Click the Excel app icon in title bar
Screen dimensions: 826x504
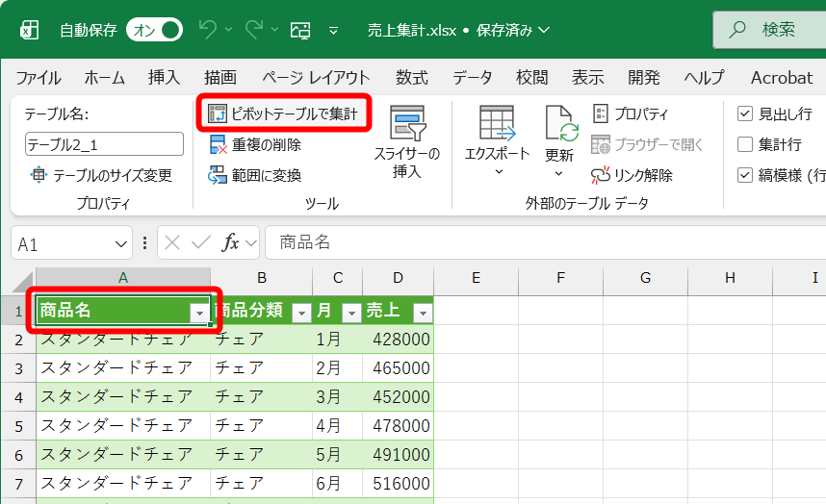coord(30,30)
